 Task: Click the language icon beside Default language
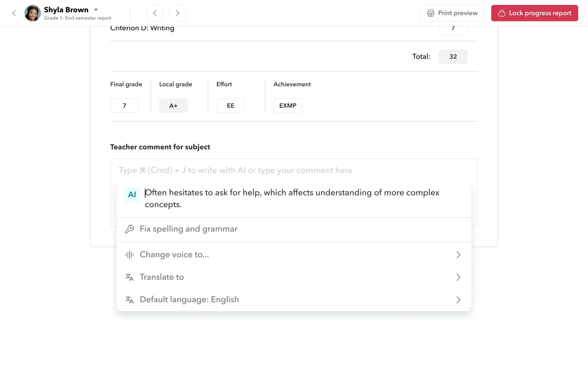point(130,300)
